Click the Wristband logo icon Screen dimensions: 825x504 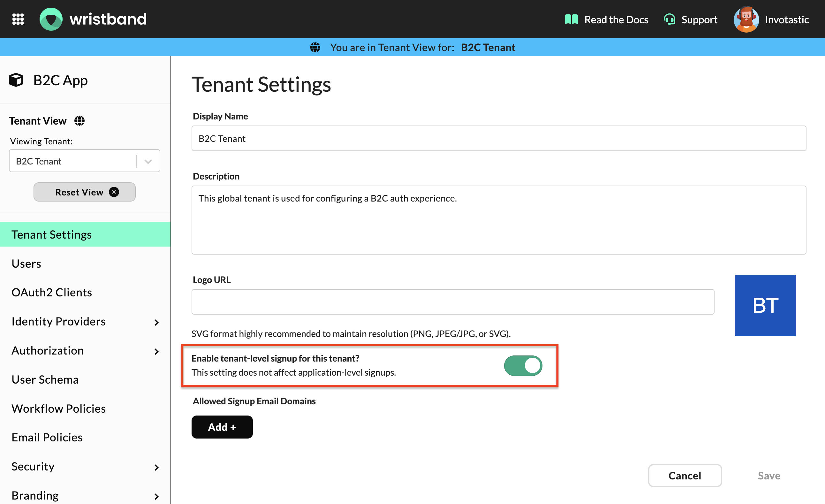[51, 19]
